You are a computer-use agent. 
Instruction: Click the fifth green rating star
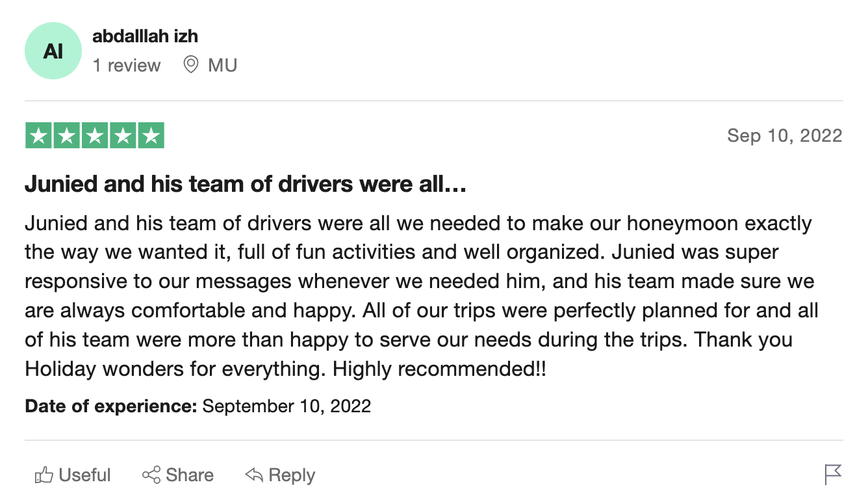point(151,135)
